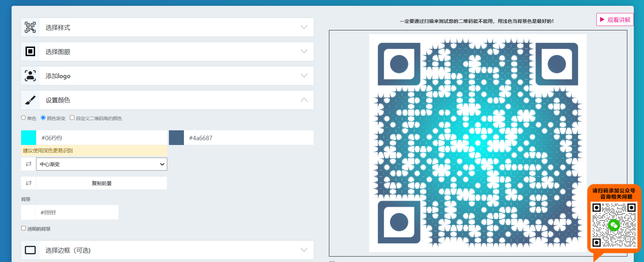Click the 请扫码添加公众号 咨询相关问题 popup text
This screenshot has width=644, height=262.
pos(614,193)
